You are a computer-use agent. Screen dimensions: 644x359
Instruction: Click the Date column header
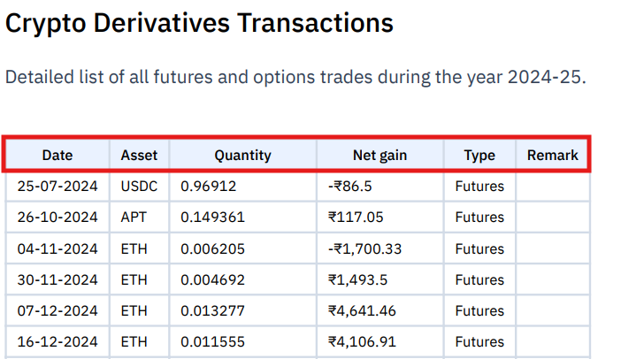57,156
